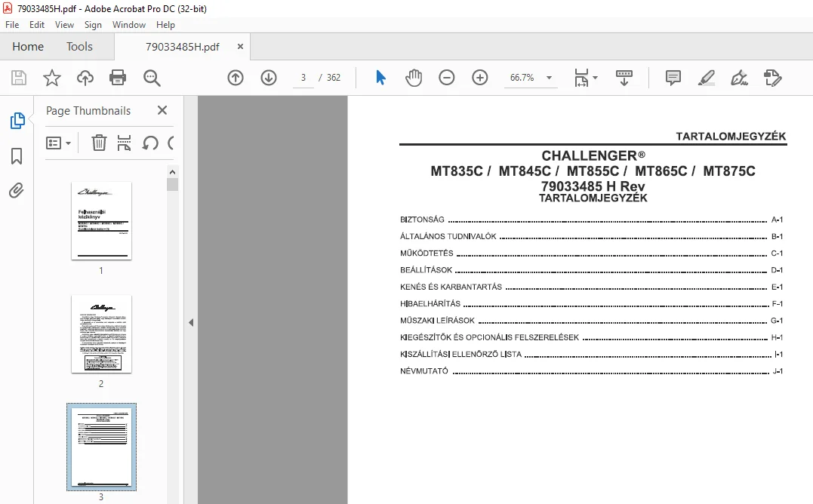Viewport: 813px width, 504px height.
Task: Click BIZTONSÁG contents entry
Action: click(591, 220)
